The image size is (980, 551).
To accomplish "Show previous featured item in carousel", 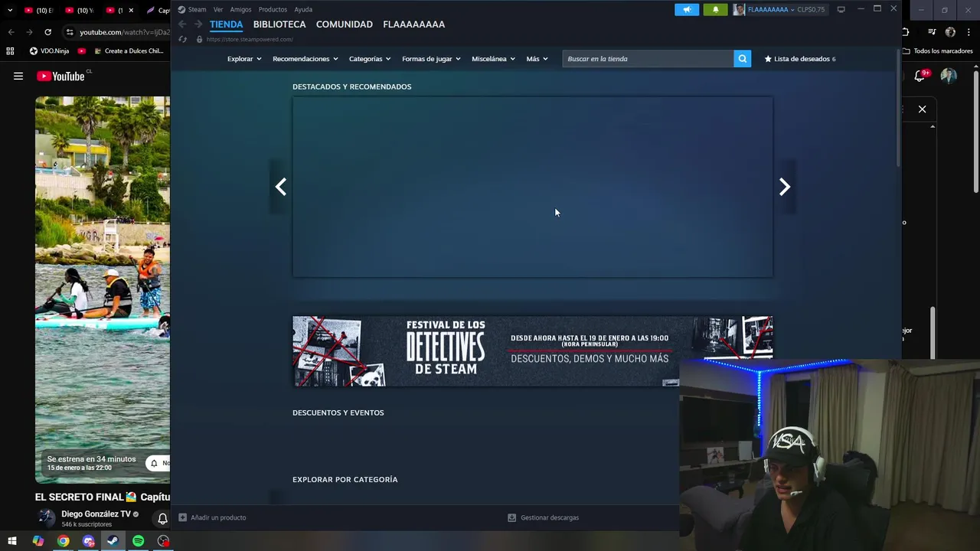I will 281,187.
